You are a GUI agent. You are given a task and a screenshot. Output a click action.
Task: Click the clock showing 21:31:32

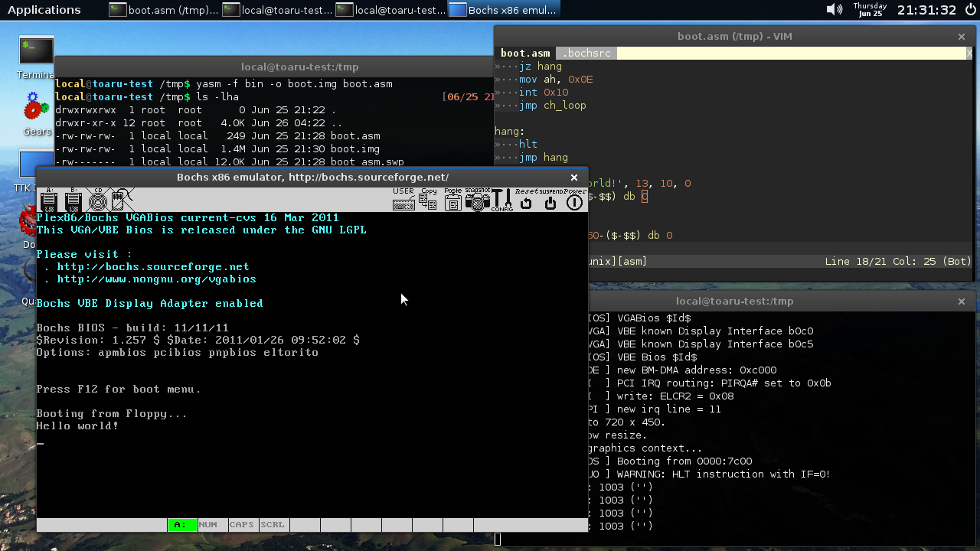tap(927, 10)
